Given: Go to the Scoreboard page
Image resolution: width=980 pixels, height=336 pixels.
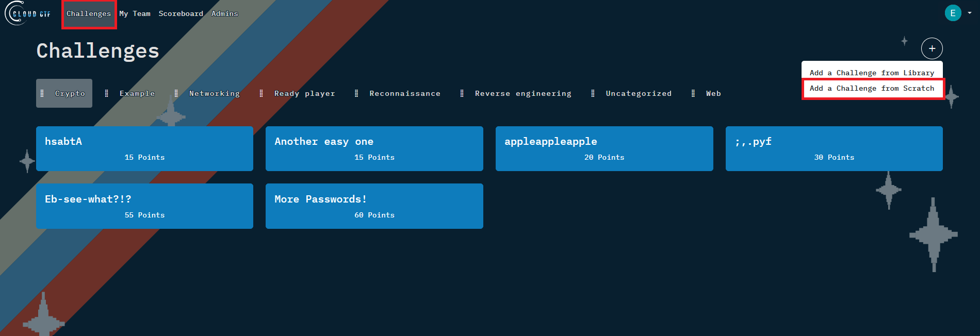Looking at the screenshot, I should click(181, 13).
